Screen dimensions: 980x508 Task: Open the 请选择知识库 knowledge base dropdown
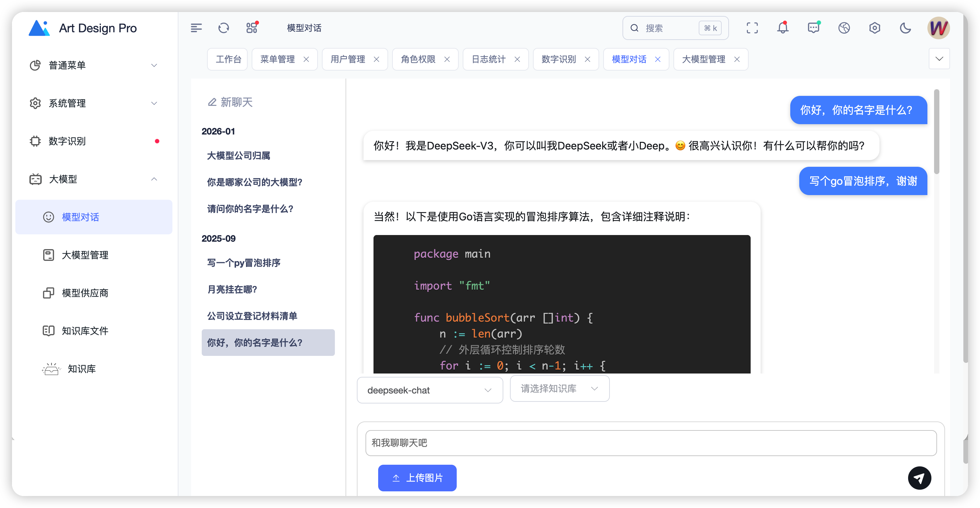(x=559, y=388)
